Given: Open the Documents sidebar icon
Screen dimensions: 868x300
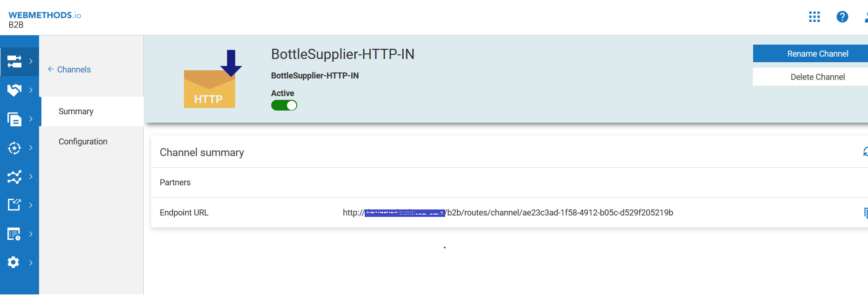Looking at the screenshot, I should click(x=14, y=119).
